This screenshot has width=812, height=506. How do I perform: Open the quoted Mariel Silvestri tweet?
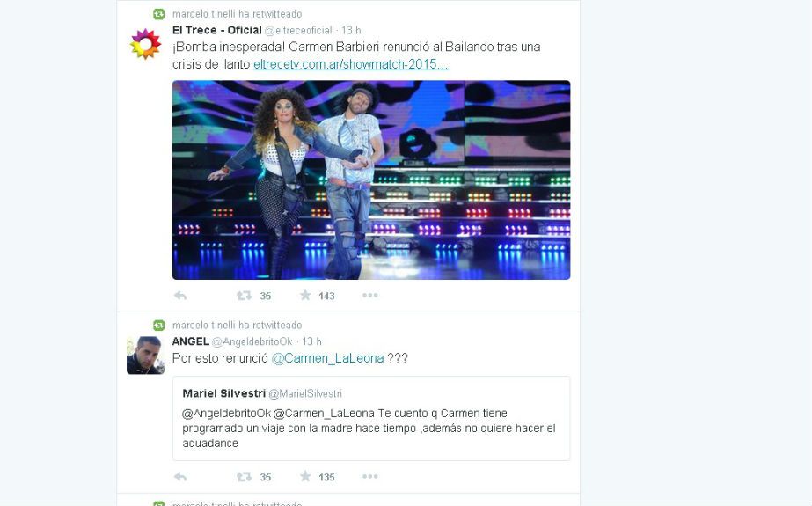[371, 419]
